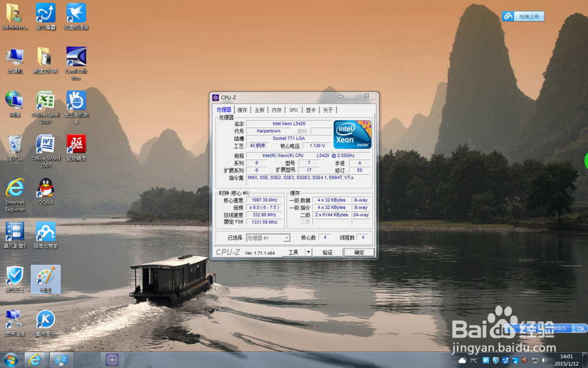Click the weather cloud tray icon
The height and width of the screenshot is (368, 588).
pyautogui.click(x=462, y=360)
